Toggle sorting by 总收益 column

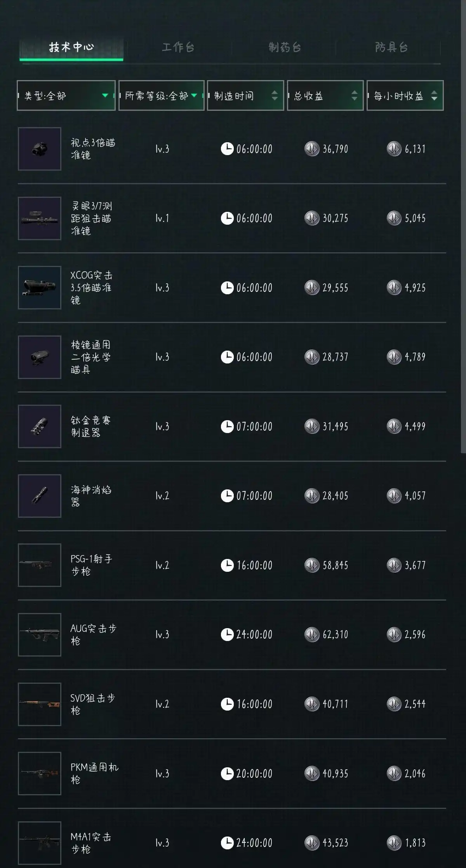click(325, 96)
